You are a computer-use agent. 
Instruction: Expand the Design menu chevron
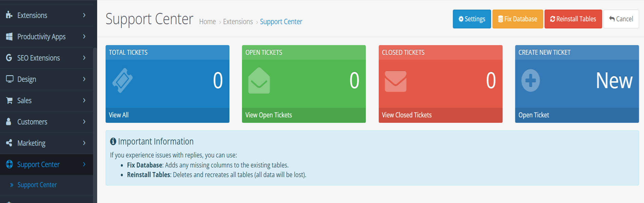pos(84,79)
